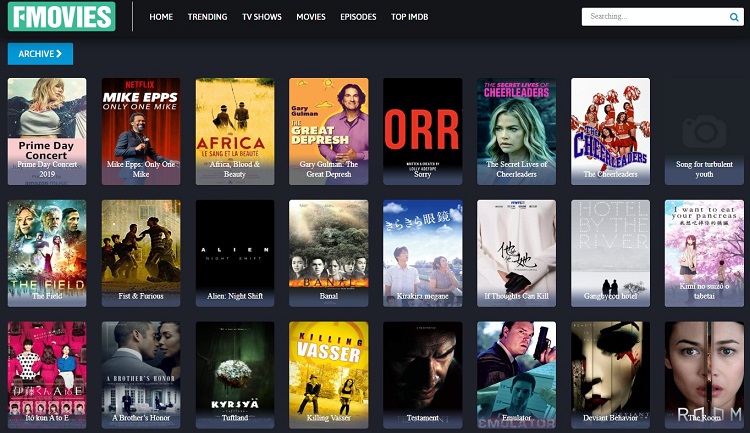Screen dimensions: 750x433
Task: Open the Testament movie poster
Action: pos(423,375)
